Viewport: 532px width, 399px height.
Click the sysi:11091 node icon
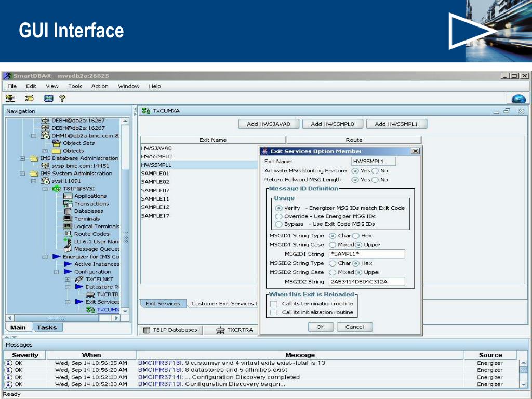click(x=45, y=181)
